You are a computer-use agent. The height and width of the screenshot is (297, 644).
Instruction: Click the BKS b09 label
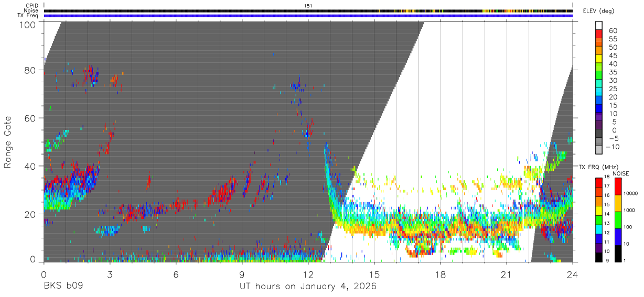point(63,287)
